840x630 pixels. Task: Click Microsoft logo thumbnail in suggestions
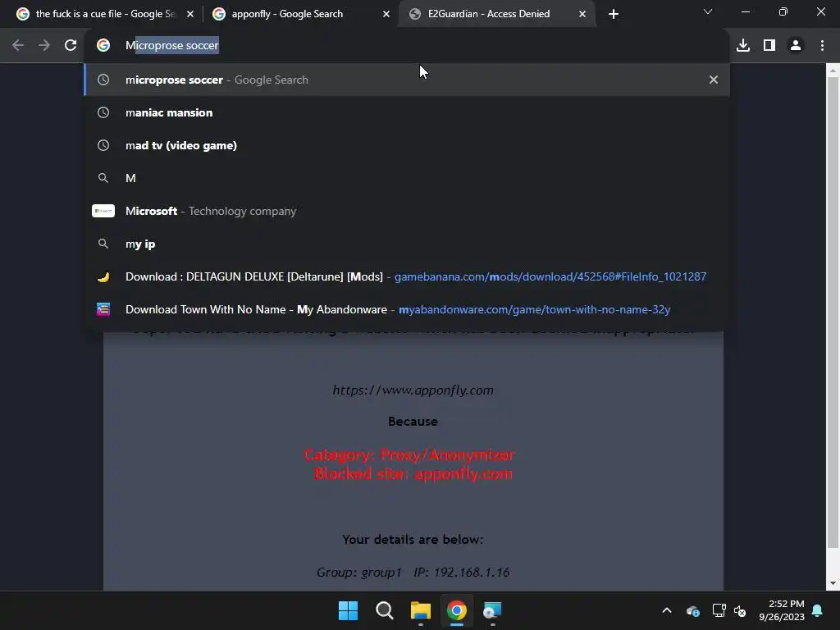coord(103,211)
